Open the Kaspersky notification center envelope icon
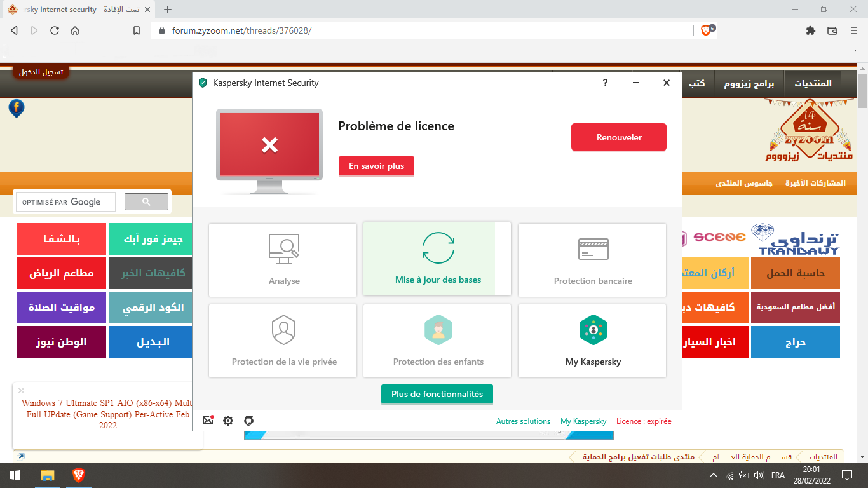 pos(208,420)
